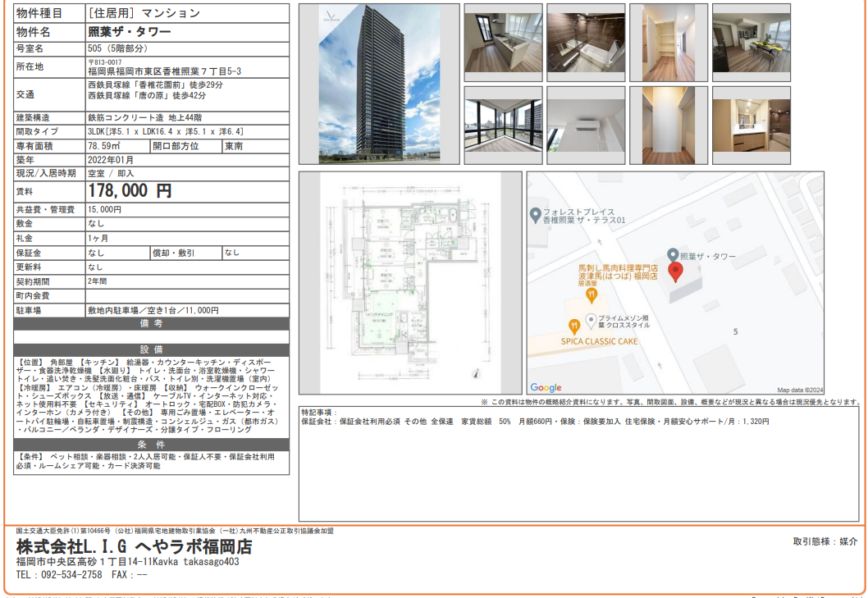This screenshot has height=598, width=868.
Task: Click the 178,000 円 rent price
Action: (130, 191)
